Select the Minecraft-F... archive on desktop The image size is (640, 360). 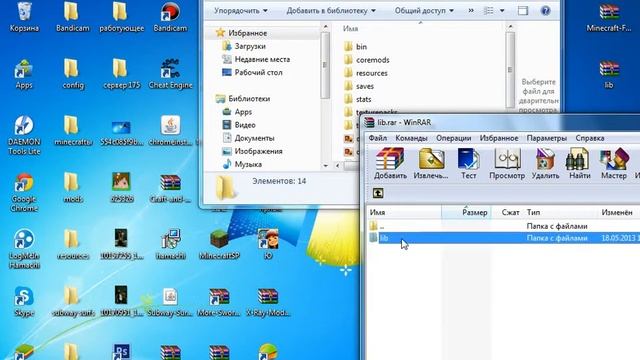609,17
